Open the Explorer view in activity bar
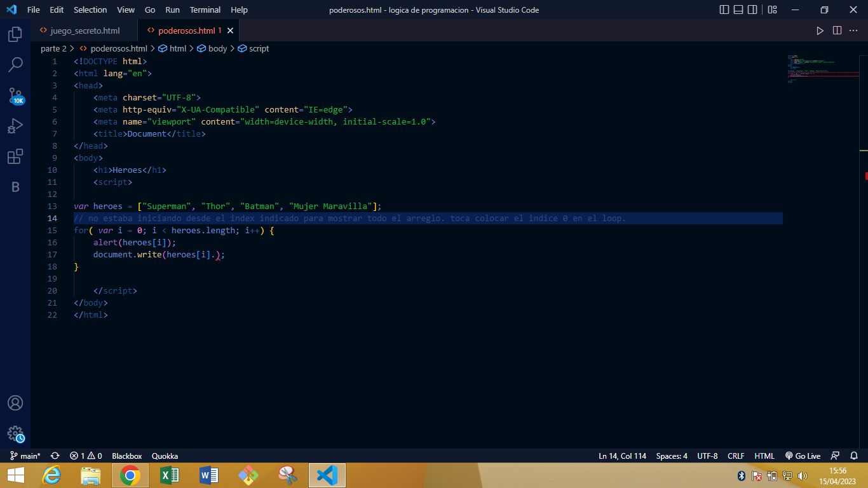Viewport: 868px width, 488px height. 15,34
